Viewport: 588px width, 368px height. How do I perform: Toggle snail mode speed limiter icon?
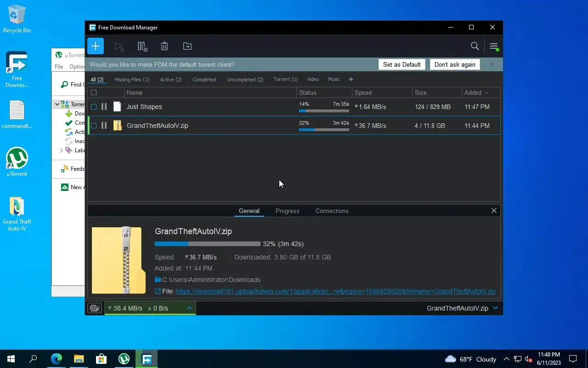click(95, 308)
